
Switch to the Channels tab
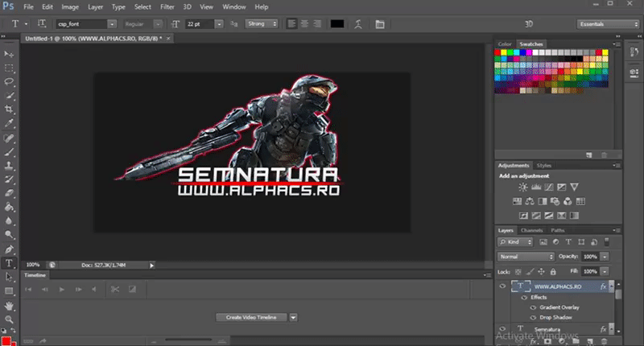(x=532, y=230)
